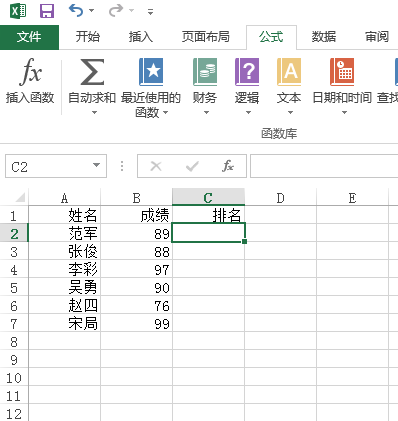This screenshot has height=421, width=398.
Task: Click the Excel application icon
Action: click(x=18, y=11)
